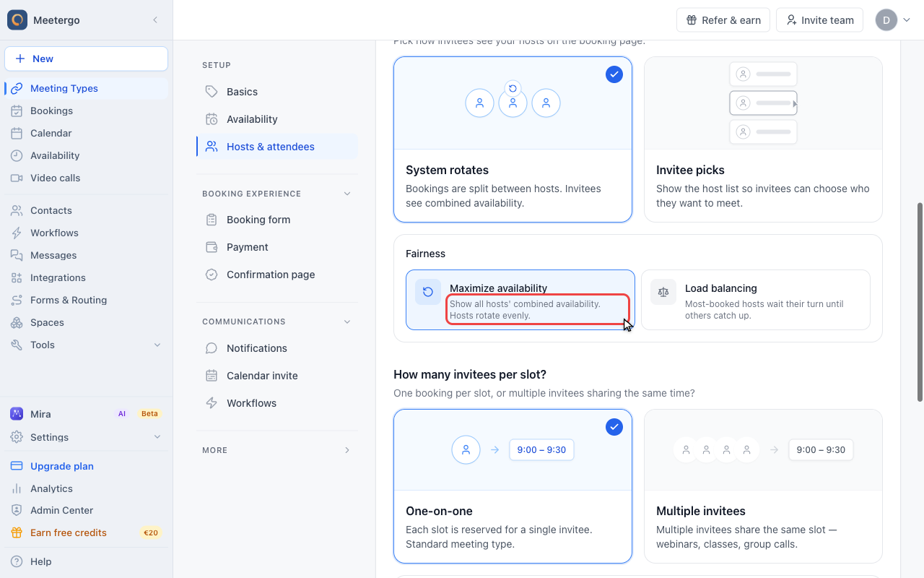
Task: Click the Payment wallet icon
Action: click(x=212, y=247)
